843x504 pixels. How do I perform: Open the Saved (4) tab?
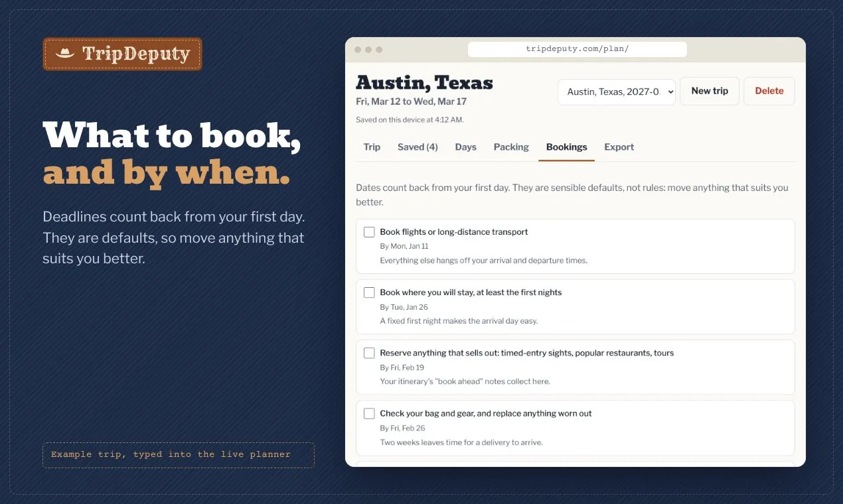(x=418, y=147)
